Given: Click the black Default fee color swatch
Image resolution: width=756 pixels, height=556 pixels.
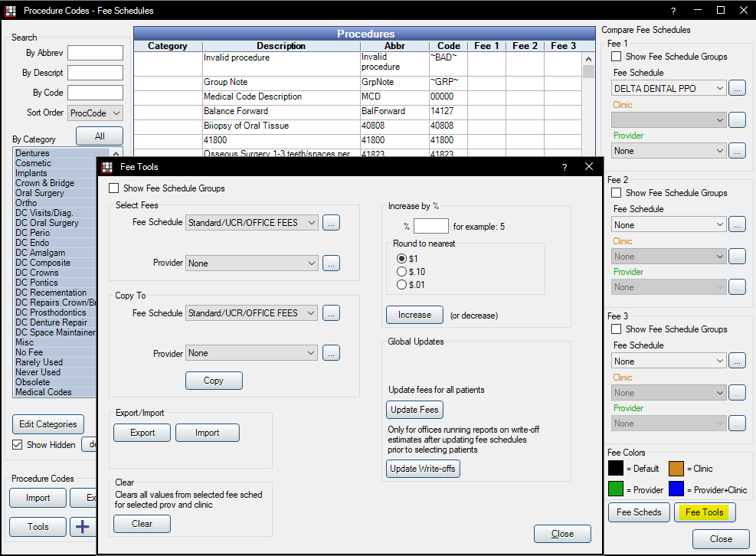Looking at the screenshot, I should click(616, 468).
